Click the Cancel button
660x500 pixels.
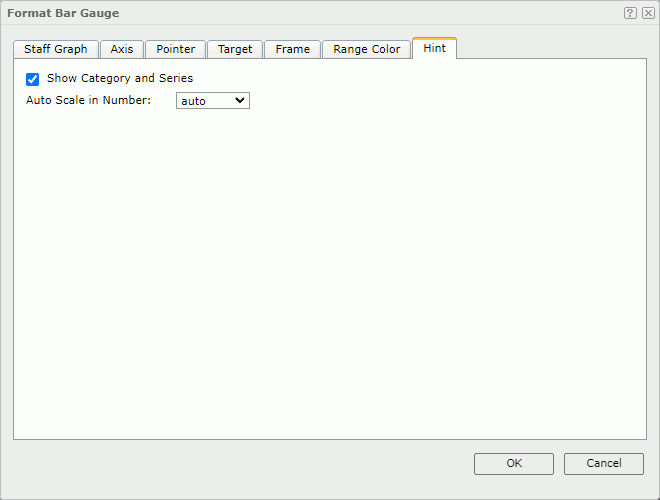tap(604, 463)
